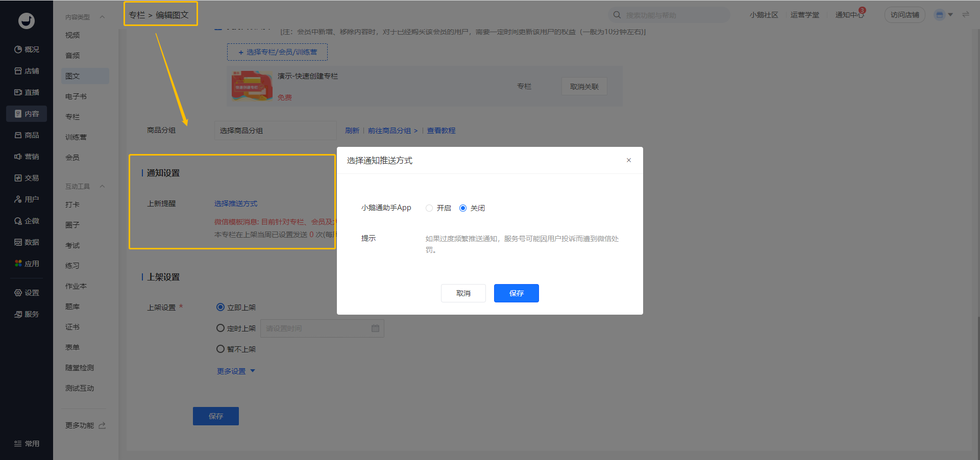Viewport: 980px width, 460px height.
Task: Collapse the 内容类型 section chevron
Action: [102, 17]
